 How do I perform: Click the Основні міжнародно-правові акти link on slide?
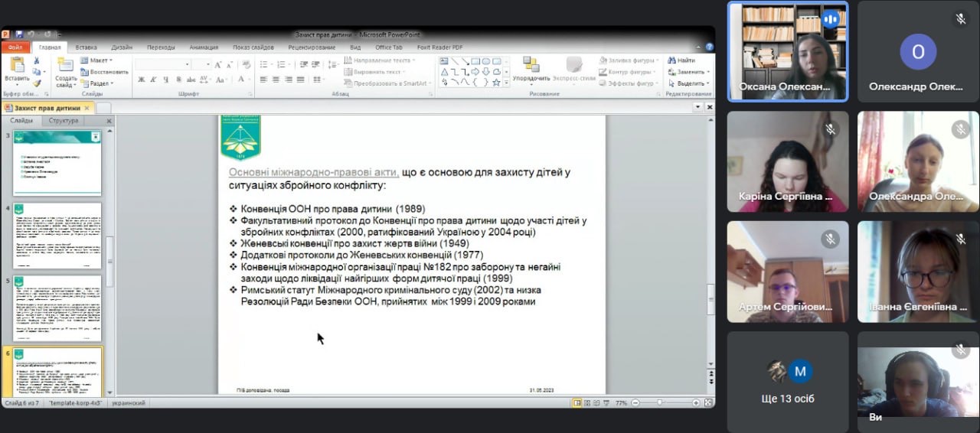coord(314,172)
